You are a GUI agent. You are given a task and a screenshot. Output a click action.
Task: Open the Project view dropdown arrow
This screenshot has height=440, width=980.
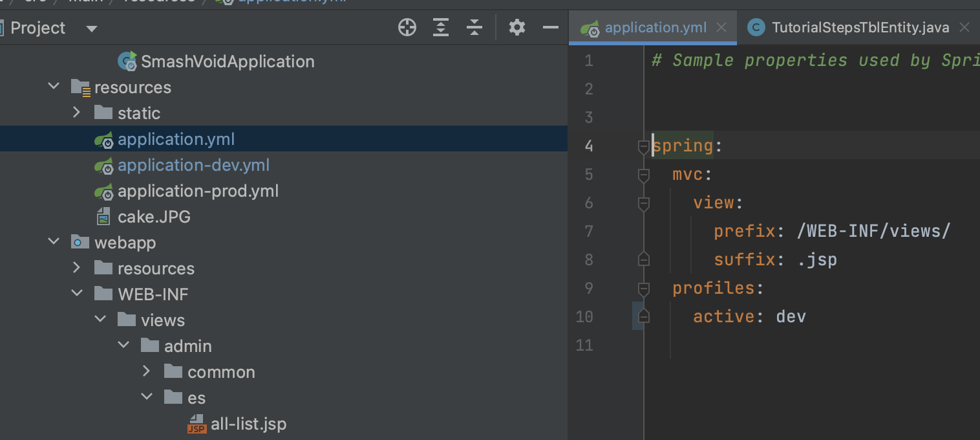(91, 28)
